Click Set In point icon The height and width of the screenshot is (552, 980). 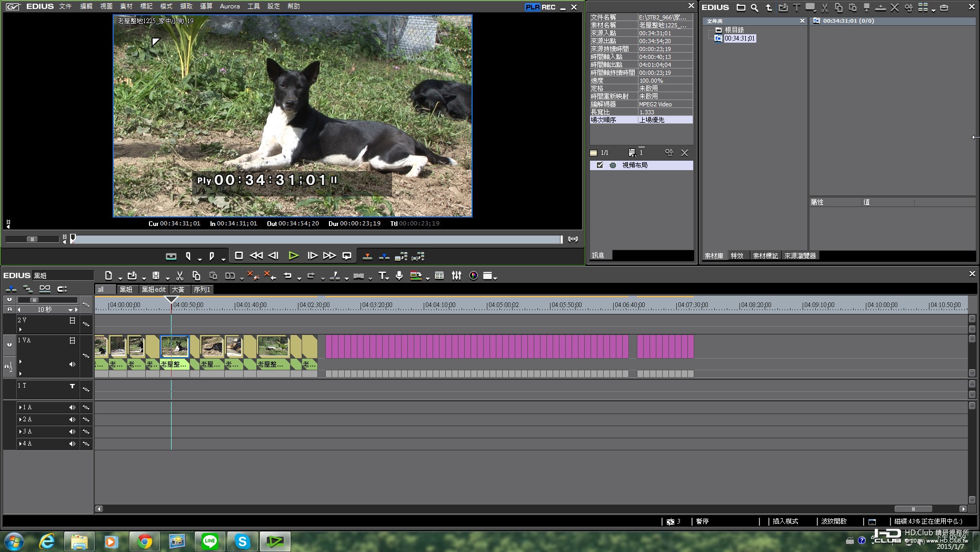coord(188,256)
